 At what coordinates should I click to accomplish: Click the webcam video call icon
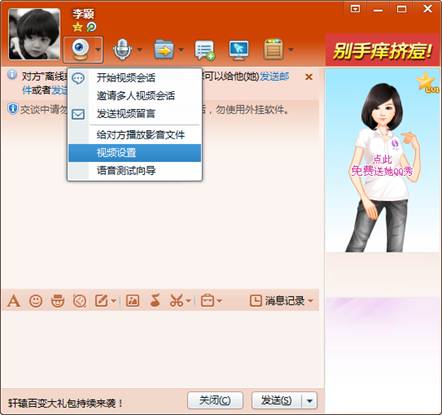click(80, 50)
